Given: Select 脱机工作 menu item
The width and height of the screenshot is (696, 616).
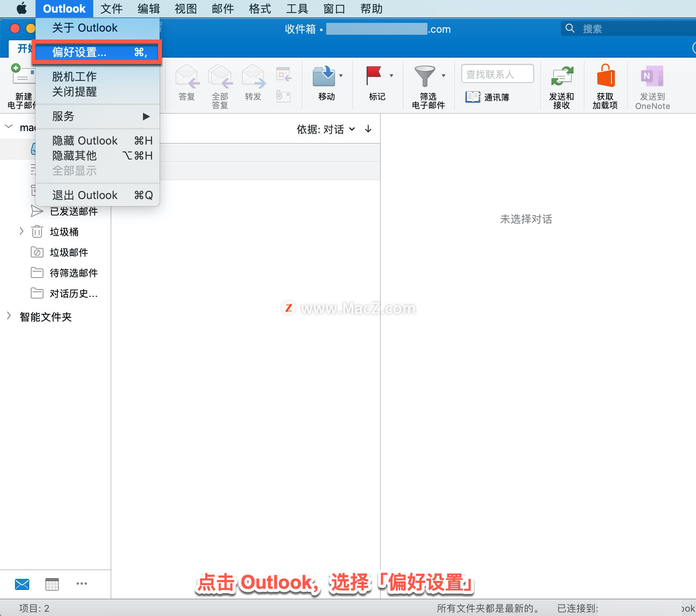Looking at the screenshot, I should (x=98, y=77).
